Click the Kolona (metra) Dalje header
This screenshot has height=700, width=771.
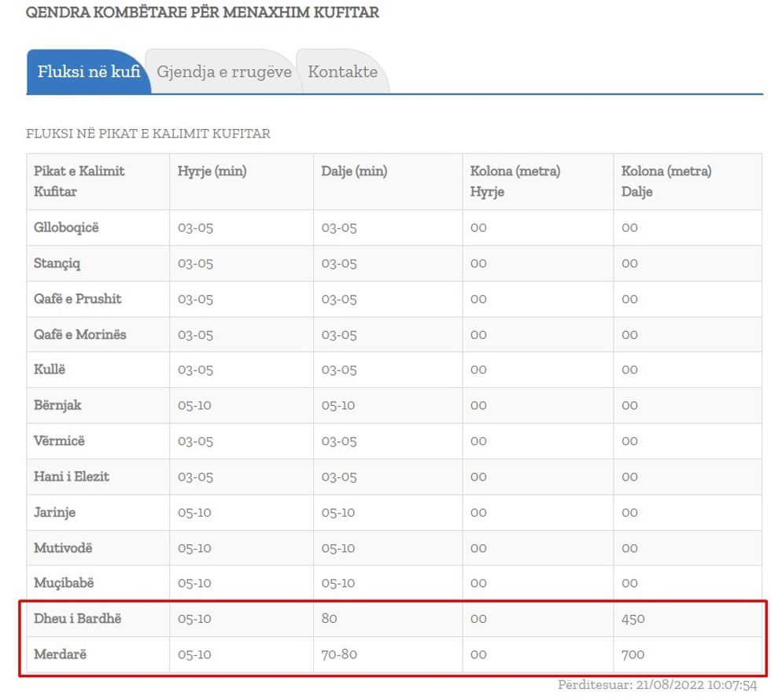click(666, 181)
